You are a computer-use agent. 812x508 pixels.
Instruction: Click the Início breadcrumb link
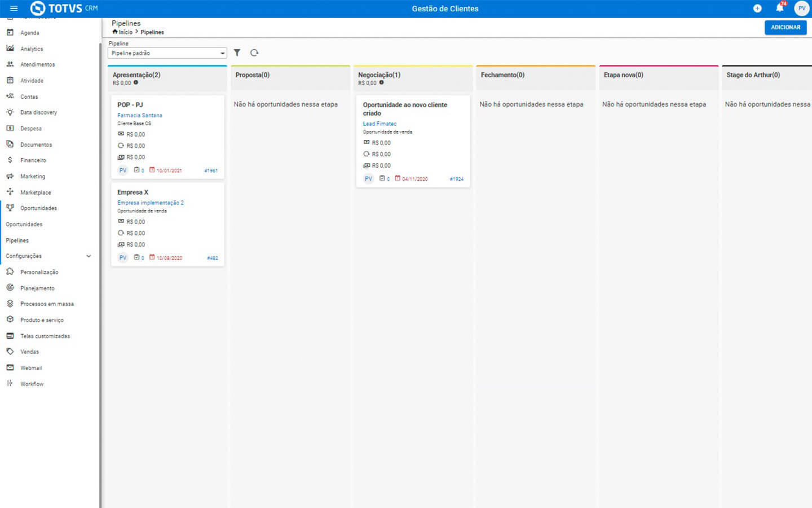(125, 32)
